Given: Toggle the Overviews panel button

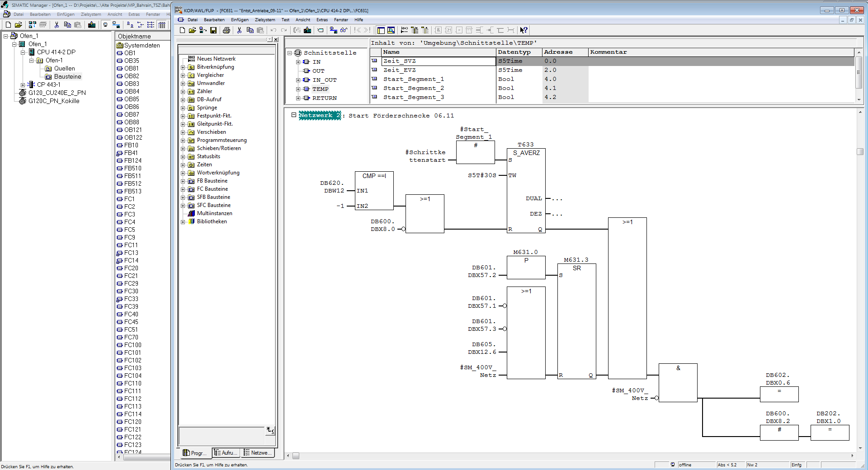Looking at the screenshot, I should tap(381, 30).
